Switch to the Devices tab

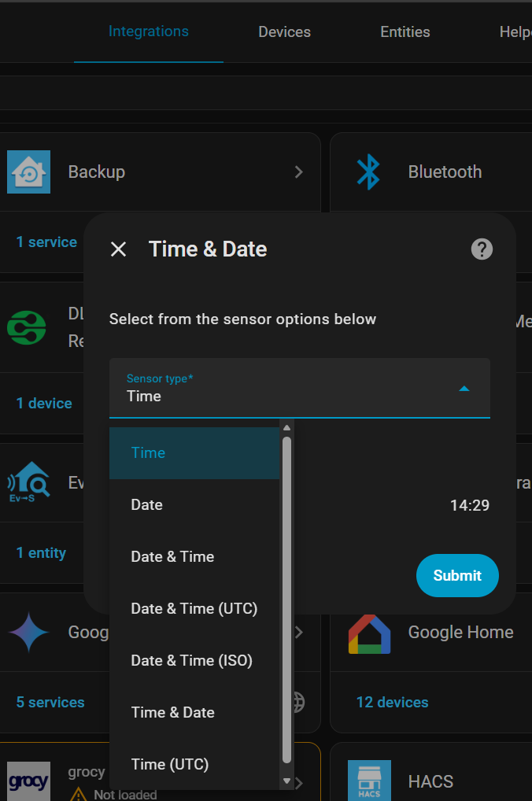[x=284, y=32]
